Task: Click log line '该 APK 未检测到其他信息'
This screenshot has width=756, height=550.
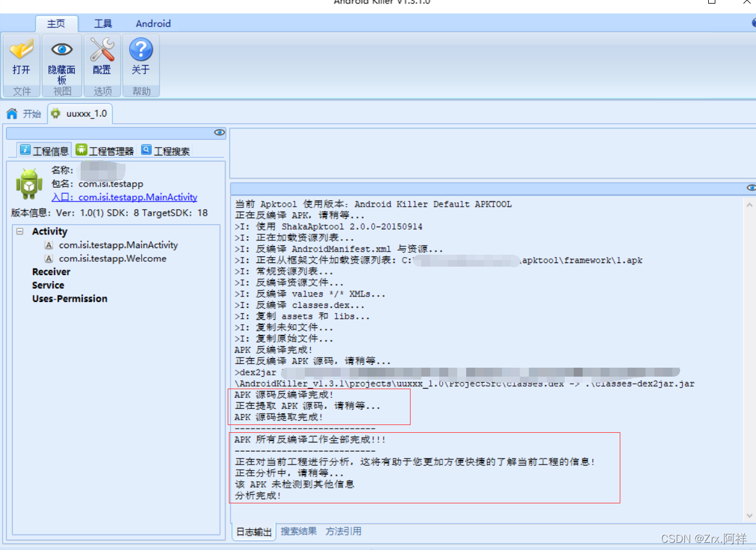Action: tap(294, 485)
